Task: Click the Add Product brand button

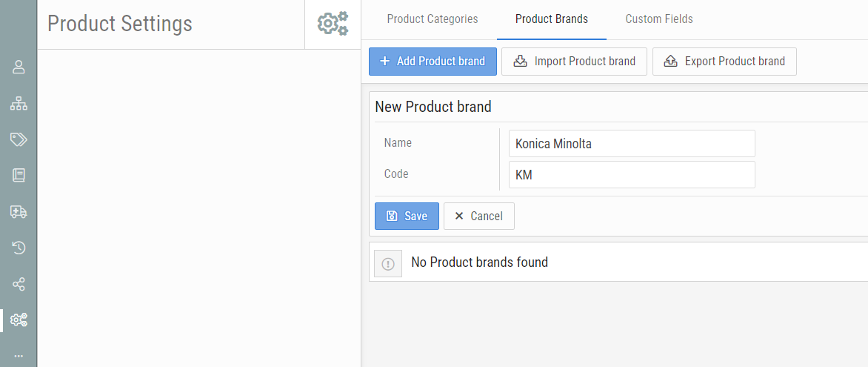Action: [433, 62]
